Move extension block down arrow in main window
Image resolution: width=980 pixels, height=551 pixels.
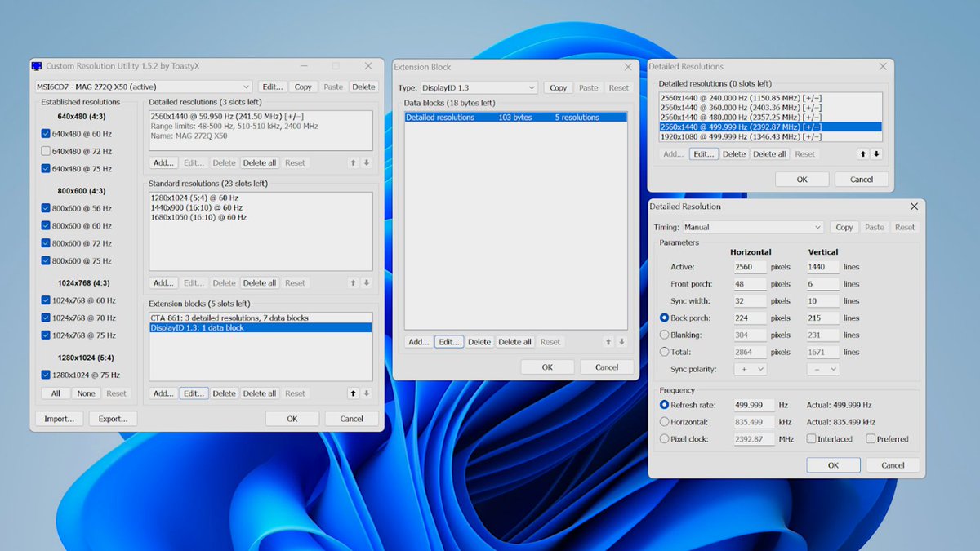coord(367,393)
